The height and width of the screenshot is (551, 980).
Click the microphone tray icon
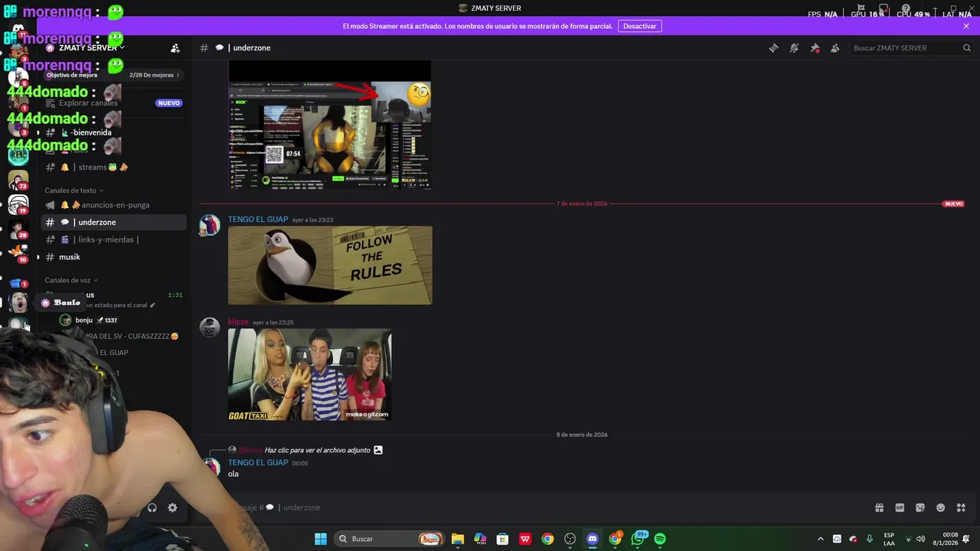(x=869, y=539)
